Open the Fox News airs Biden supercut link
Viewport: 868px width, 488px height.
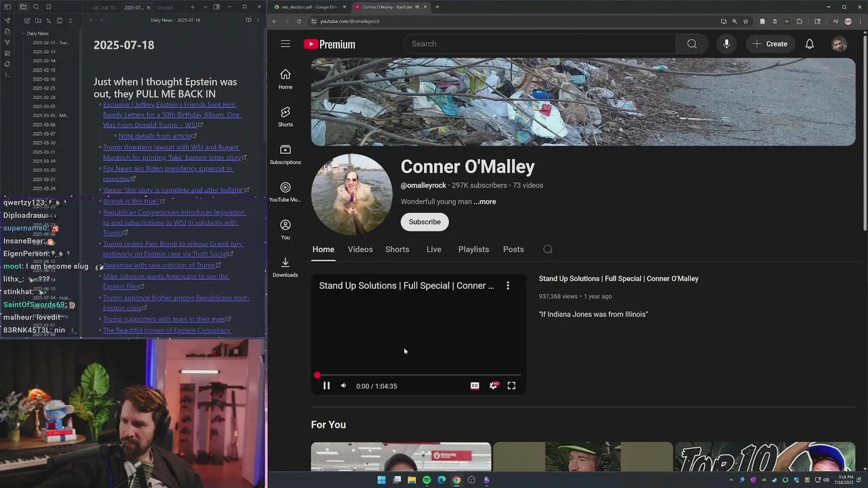pyautogui.click(x=168, y=174)
